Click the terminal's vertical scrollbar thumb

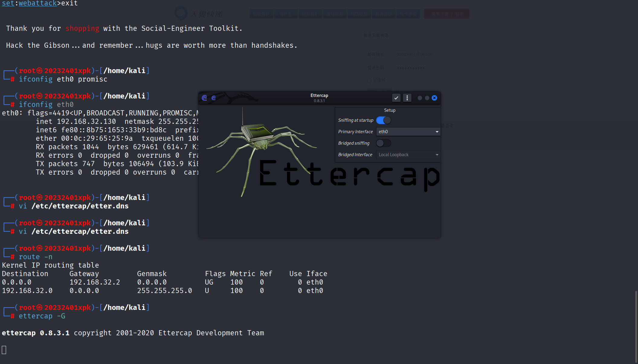636,326
